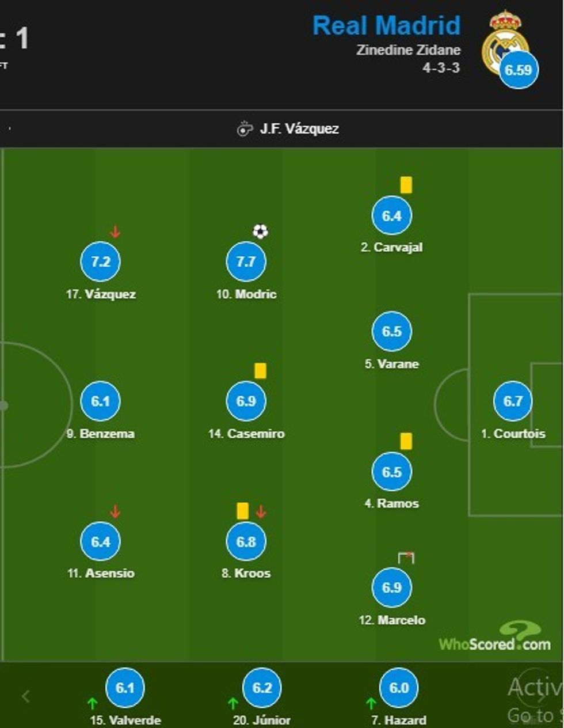Click Marcelo's goalpost miss icon
Viewport: 564px width, 728px height.
406,558
